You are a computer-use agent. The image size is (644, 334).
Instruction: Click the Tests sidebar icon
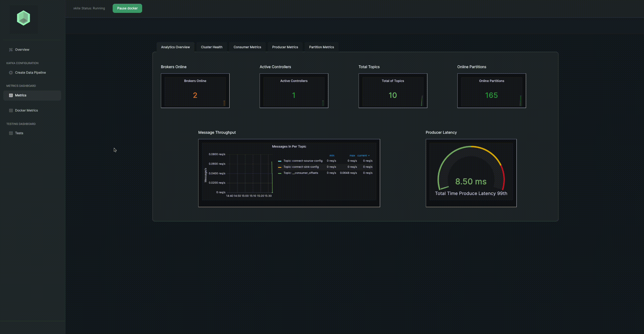pos(11,133)
